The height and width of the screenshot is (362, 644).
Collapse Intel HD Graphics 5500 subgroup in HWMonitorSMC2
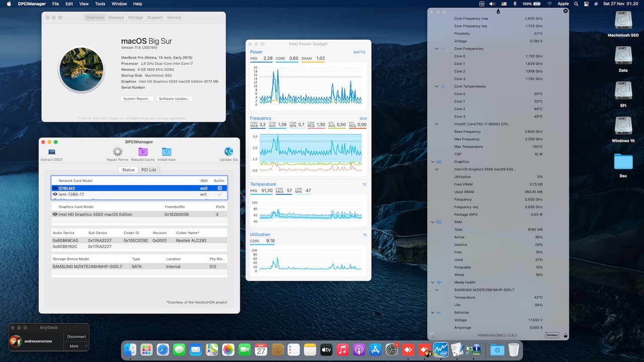[437, 169]
